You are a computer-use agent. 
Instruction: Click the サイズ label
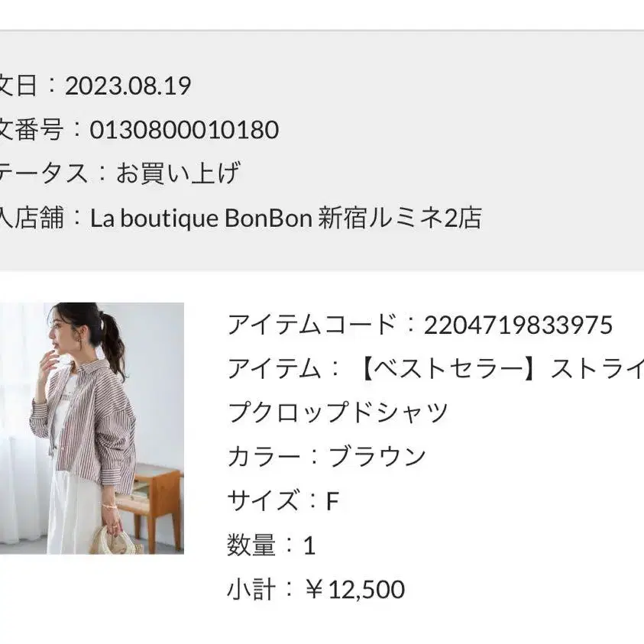264,500
